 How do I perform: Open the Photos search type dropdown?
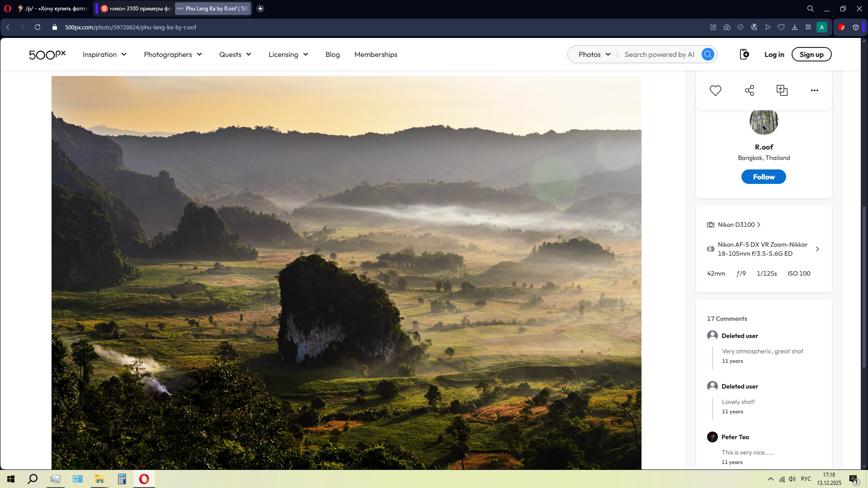tap(594, 54)
